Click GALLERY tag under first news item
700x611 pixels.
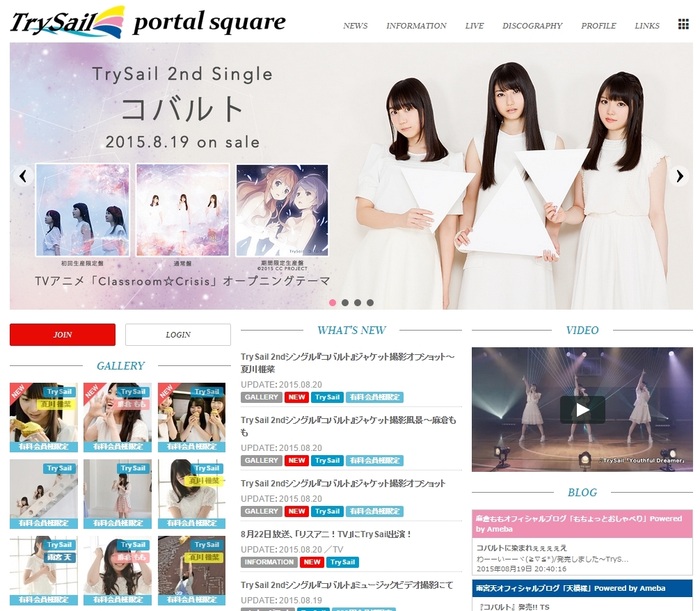coord(261,397)
